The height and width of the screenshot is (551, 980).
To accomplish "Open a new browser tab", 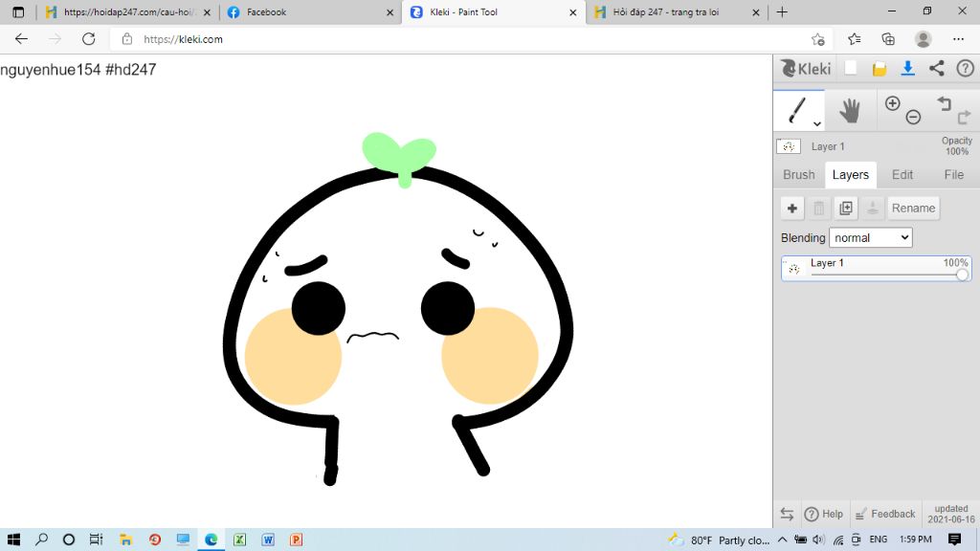I will click(x=782, y=11).
